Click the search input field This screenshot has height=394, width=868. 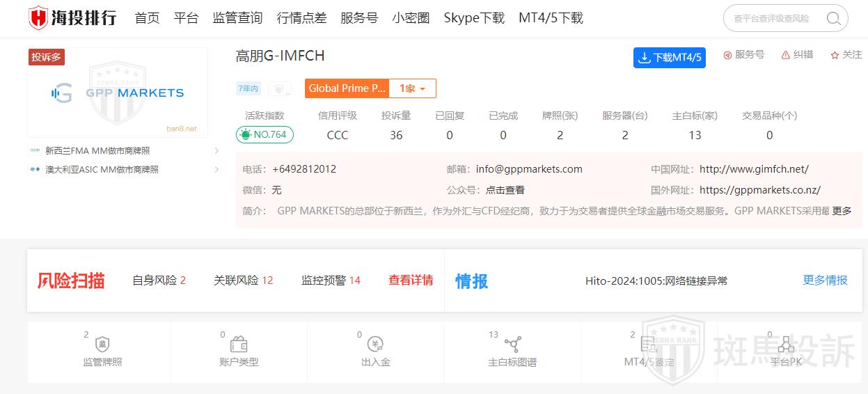[774, 19]
